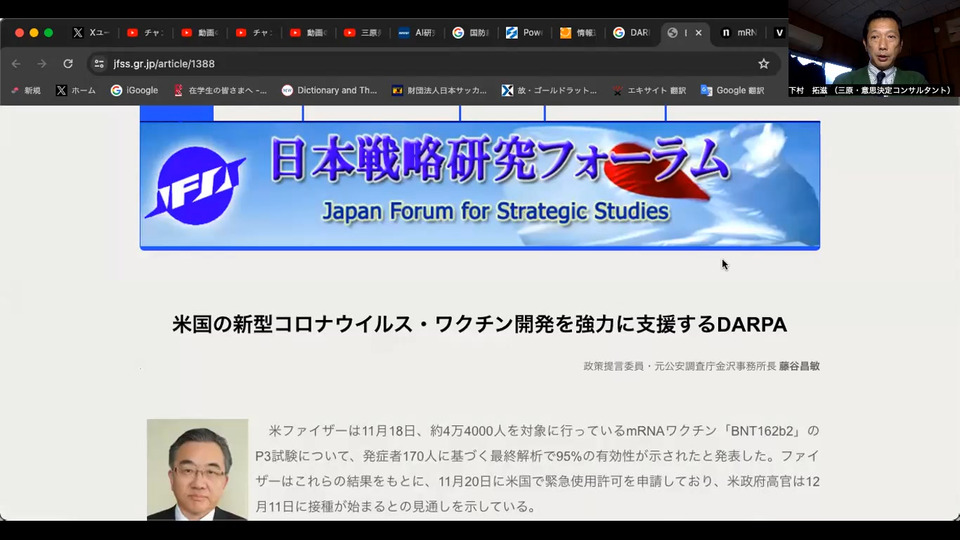Reload the page with the refresh icon
This screenshot has width=960, height=540.
68,64
